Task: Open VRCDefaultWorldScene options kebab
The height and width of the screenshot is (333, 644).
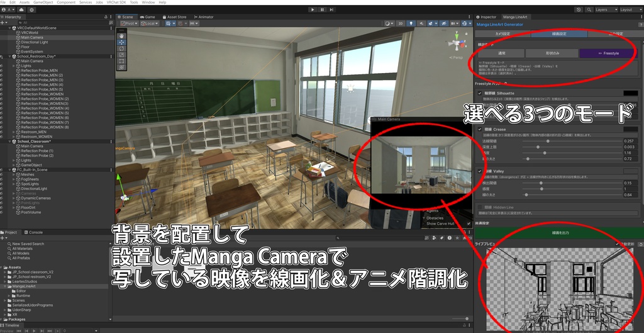Action: coord(111,28)
